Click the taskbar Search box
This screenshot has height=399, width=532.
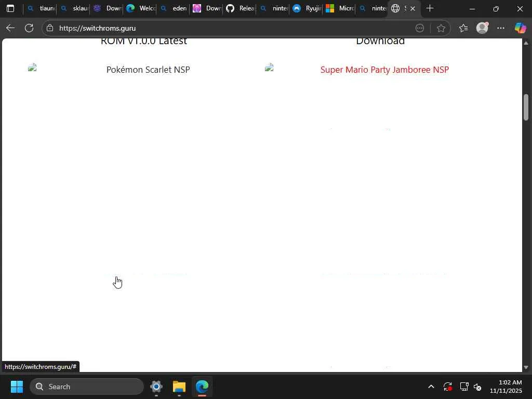tap(87, 387)
